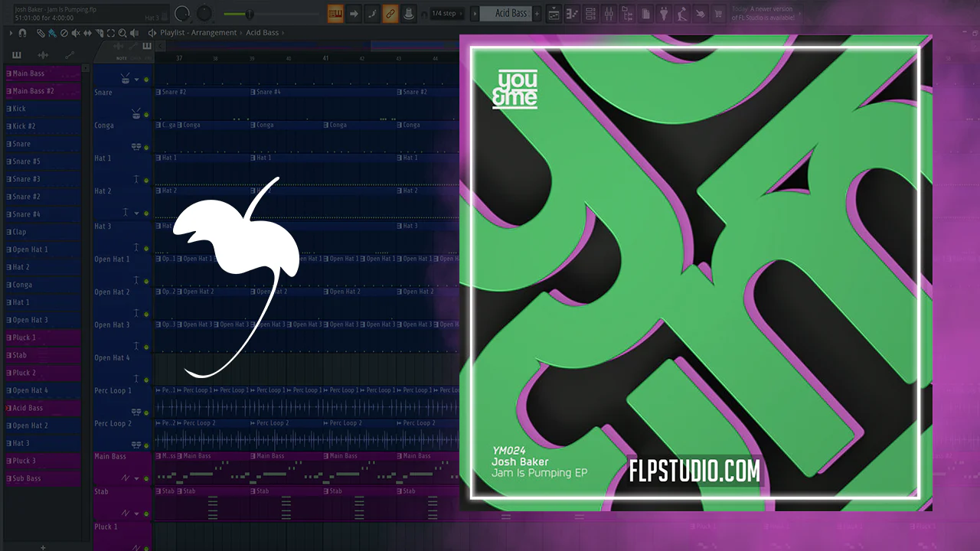Select Main Bass pattern in picker
Image resolution: width=980 pixels, height=551 pixels.
(x=42, y=73)
